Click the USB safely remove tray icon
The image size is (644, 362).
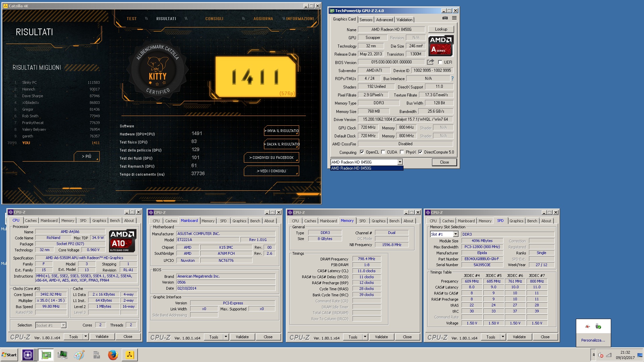pyautogui.click(x=598, y=326)
